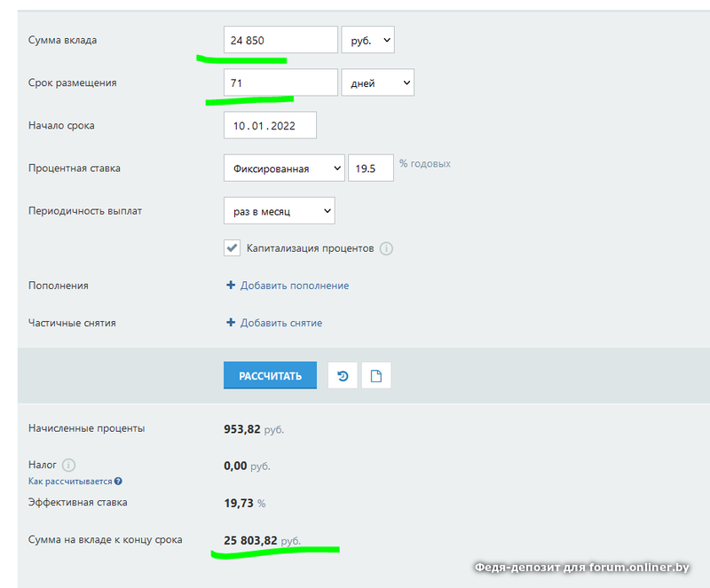Click the reset calculation icon button
This screenshot has width=710, height=588.
tap(343, 376)
